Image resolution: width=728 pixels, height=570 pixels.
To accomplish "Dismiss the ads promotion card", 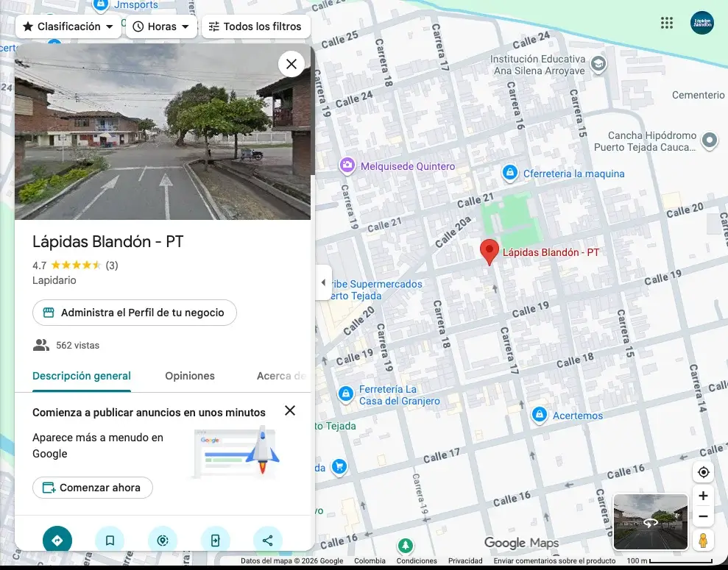I will (x=290, y=410).
